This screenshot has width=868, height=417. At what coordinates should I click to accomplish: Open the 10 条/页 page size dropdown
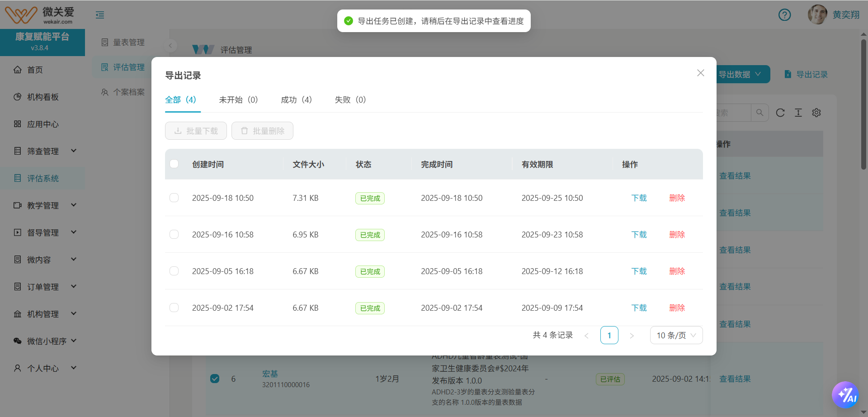click(676, 335)
